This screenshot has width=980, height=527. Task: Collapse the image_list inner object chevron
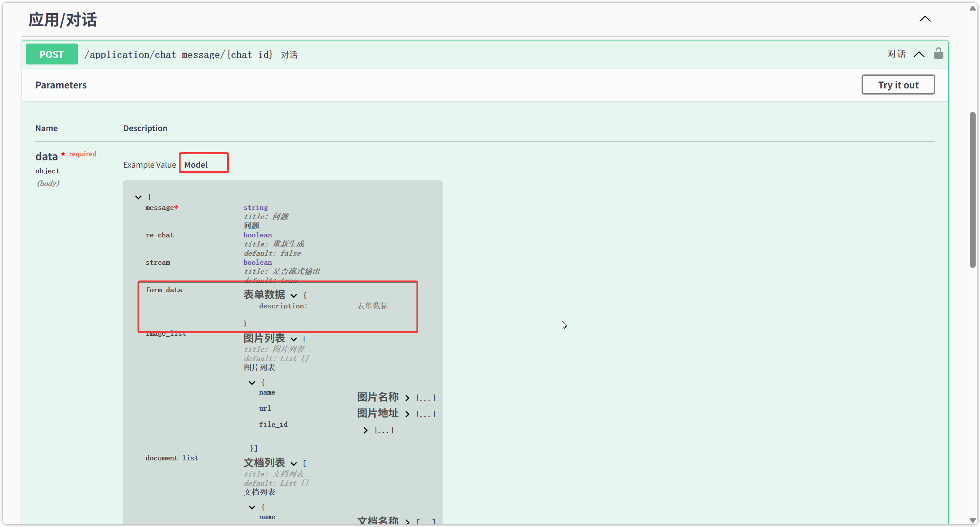252,383
